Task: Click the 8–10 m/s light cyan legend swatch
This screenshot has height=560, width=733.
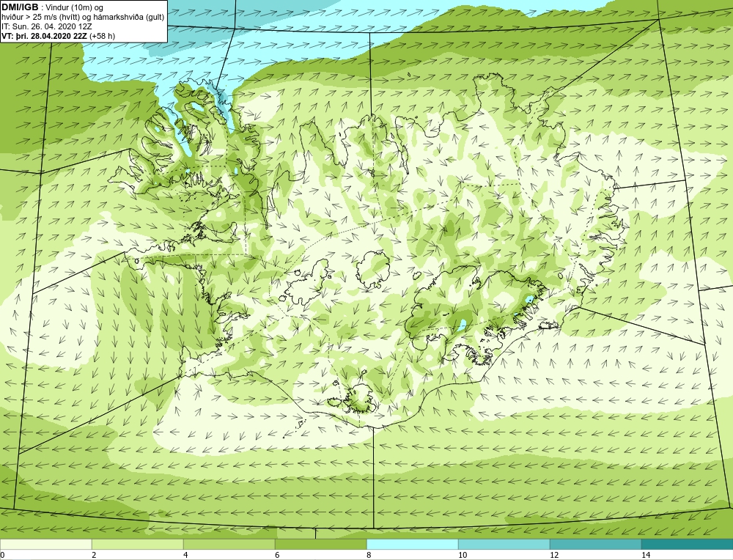Action: [412, 544]
